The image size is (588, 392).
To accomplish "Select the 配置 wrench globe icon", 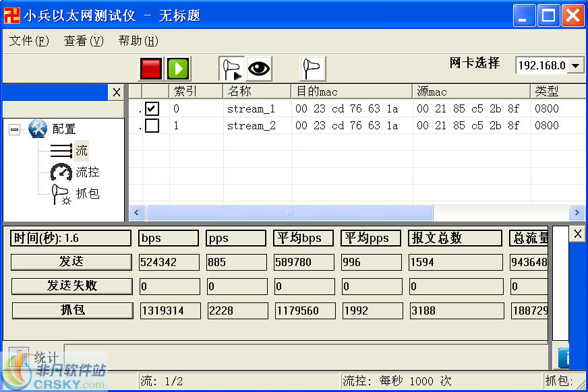I will coord(38,129).
